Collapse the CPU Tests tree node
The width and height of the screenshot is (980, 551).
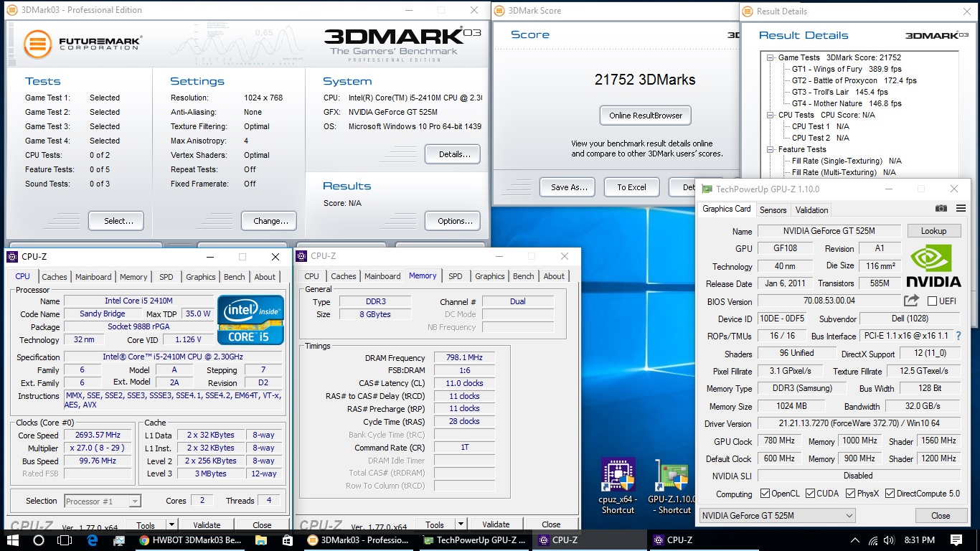tap(771, 115)
